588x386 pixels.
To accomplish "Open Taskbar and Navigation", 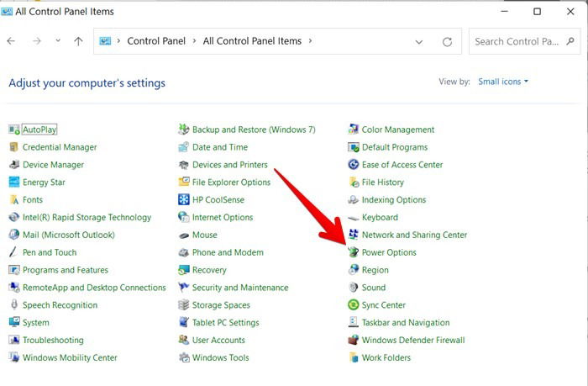I will [x=406, y=323].
